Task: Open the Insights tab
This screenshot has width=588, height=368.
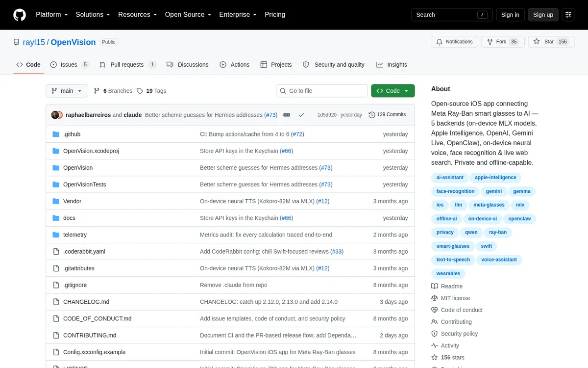Action: (392, 65)
